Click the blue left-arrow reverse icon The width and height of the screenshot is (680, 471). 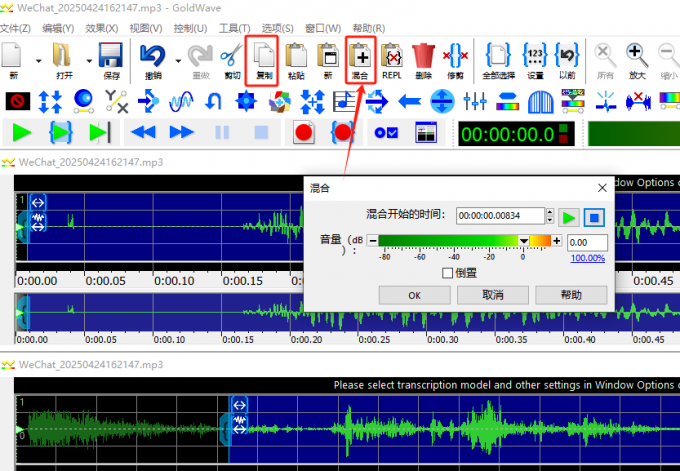[409, 102]
